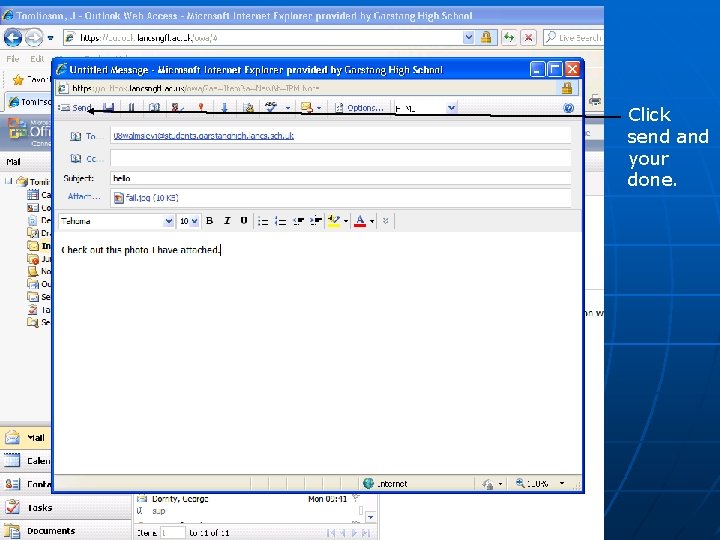The width and height of the screenshot is (720, 540).
Task: Open Tasks in the Outlook navigation pane
Action: tap(66, 507)
